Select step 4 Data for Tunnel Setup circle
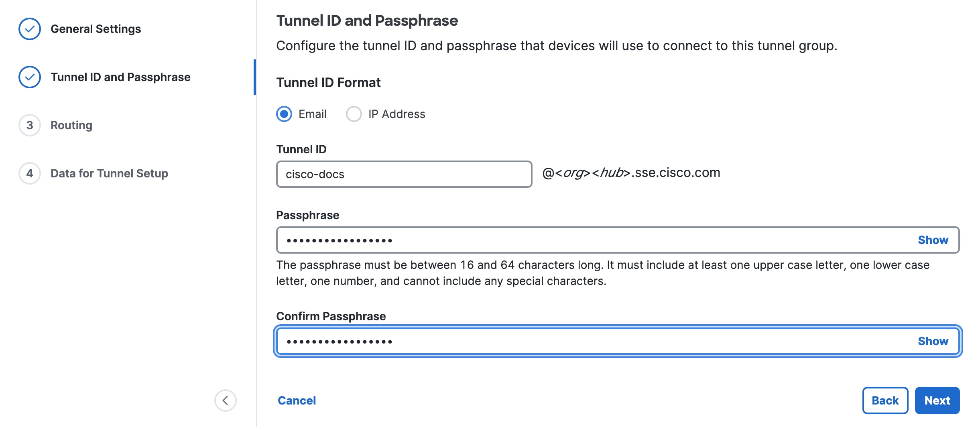This screenshot has width=980, height=431. click(29, 173)
